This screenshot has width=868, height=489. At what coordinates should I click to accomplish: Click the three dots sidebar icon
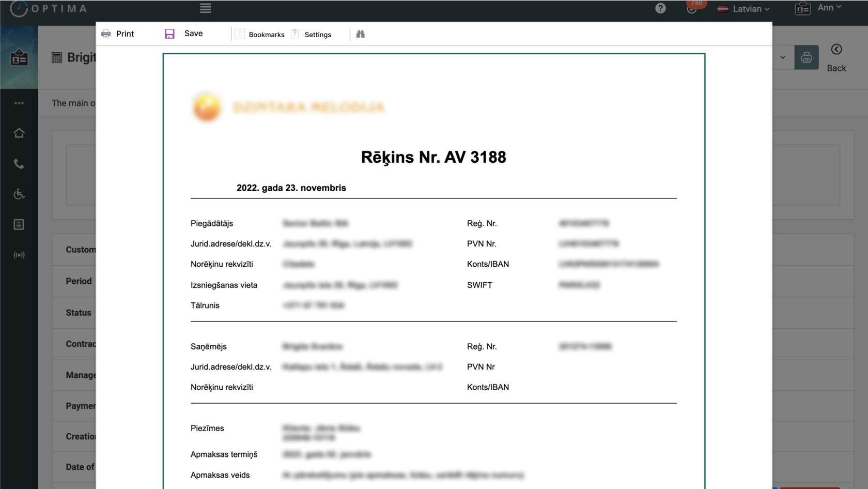tap(19, 103)
